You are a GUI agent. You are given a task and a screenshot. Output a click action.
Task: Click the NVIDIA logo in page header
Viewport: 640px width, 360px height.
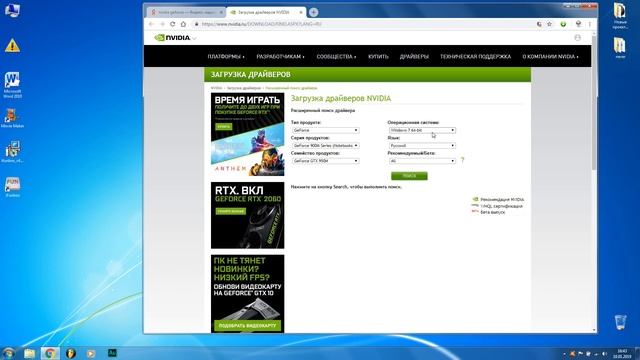point(173,38)
